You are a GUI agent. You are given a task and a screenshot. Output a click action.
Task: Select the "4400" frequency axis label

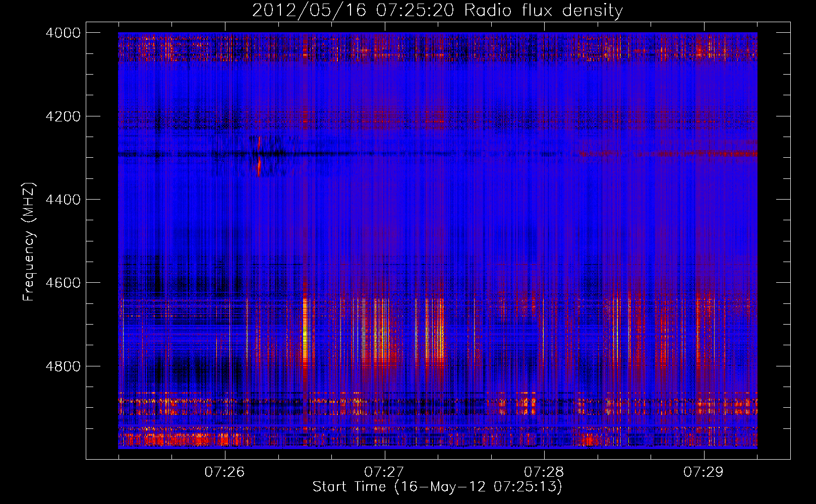(x=63, y=200)
